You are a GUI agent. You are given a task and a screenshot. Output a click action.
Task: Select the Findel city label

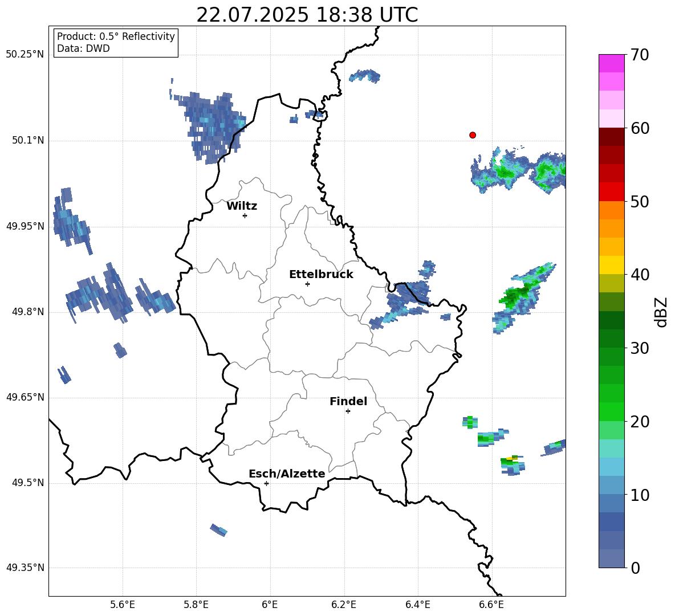[x=348, y=401]
